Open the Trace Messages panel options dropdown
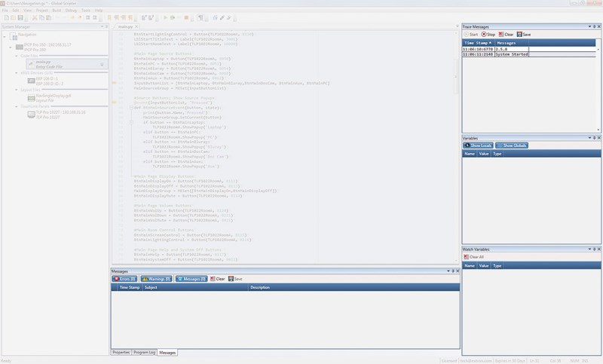The height and width of the screenshot is (364, 603). click(x=589, y=26)
